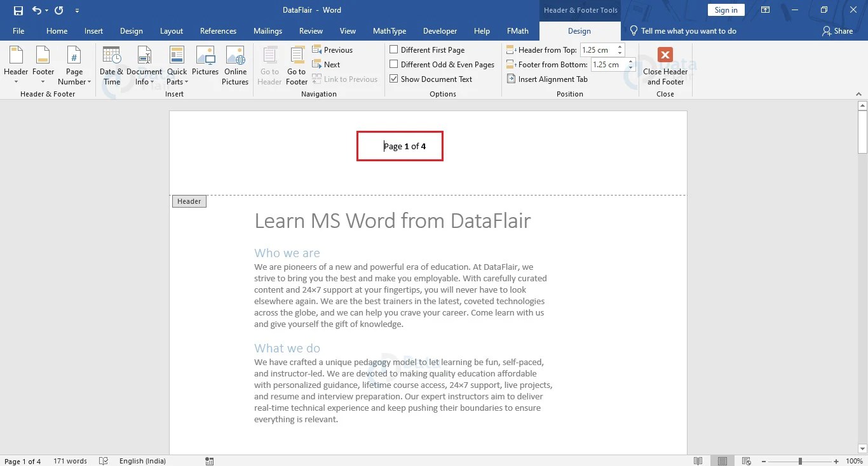
Task: Click the Sign in button
Action: click(x=726, y=10)
